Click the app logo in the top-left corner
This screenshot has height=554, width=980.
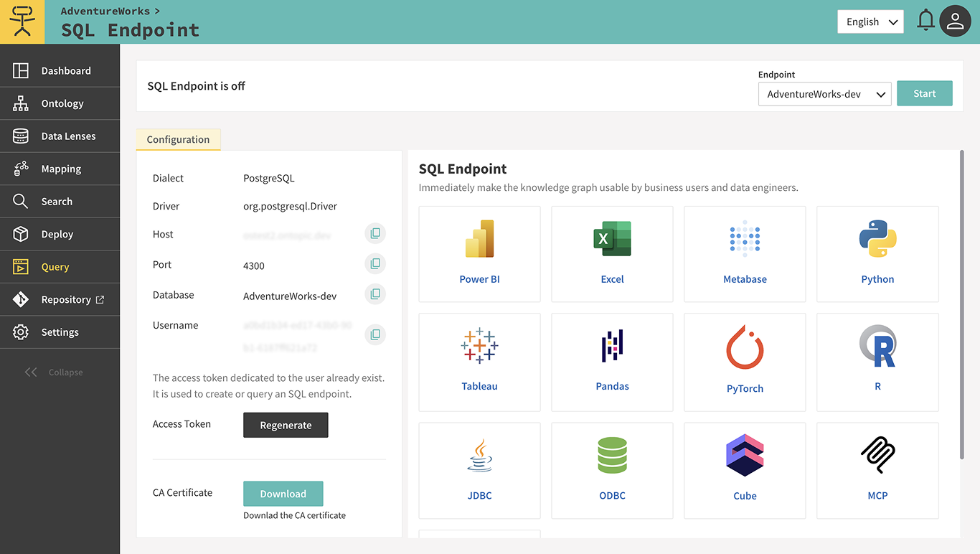[x=22, y=22]
